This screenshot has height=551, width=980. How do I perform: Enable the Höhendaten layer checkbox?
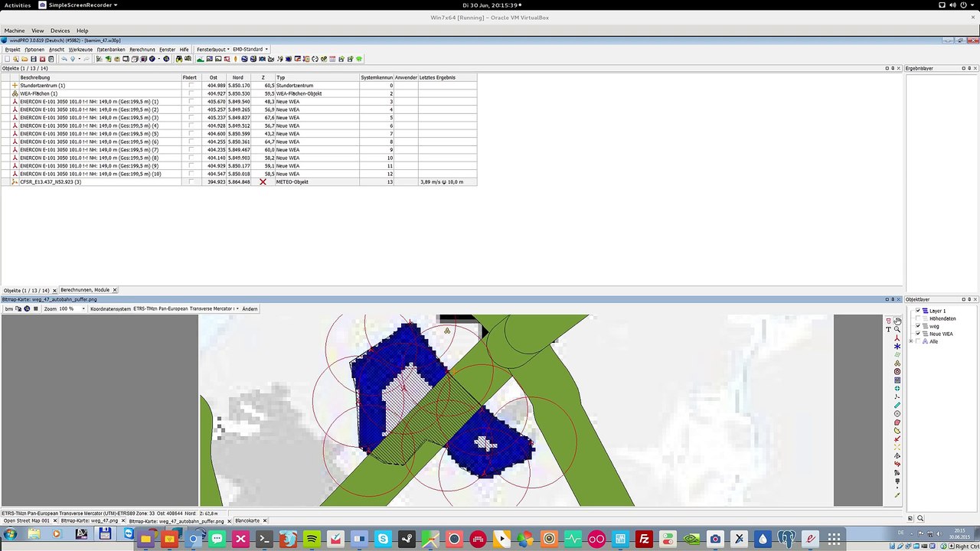[918, 318]
